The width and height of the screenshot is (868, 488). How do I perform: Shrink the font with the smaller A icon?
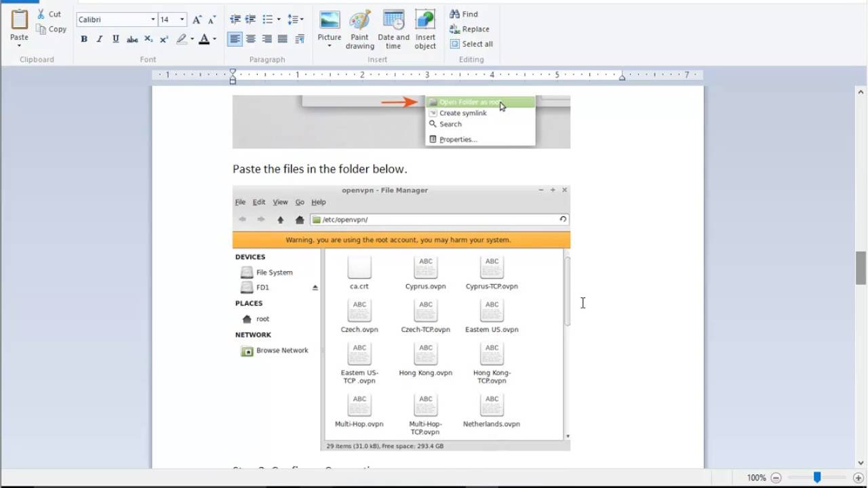[x=212, y=20]
